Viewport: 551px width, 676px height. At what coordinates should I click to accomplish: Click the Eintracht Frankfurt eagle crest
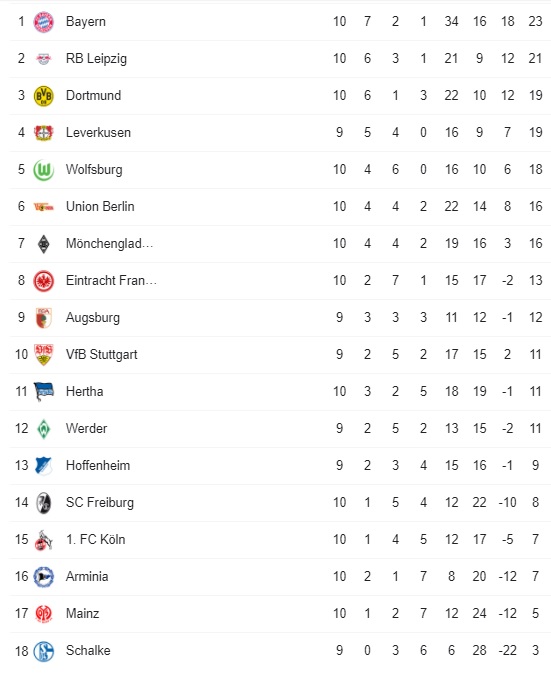click(x=44, y=281)
